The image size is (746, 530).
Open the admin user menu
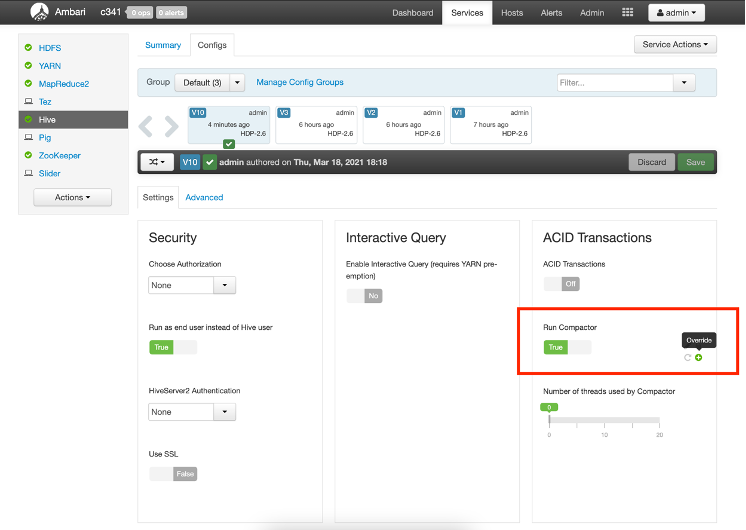point(676,13)
